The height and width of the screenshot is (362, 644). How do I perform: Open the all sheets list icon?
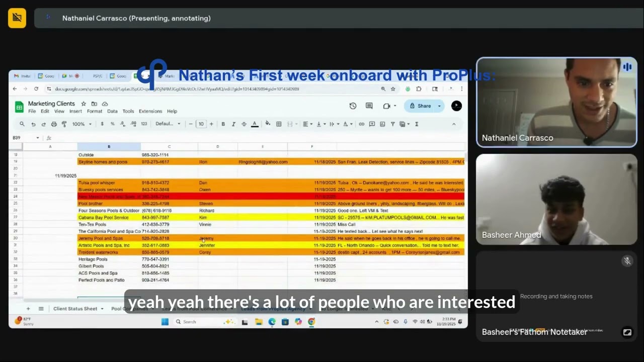tap(41, 309)
